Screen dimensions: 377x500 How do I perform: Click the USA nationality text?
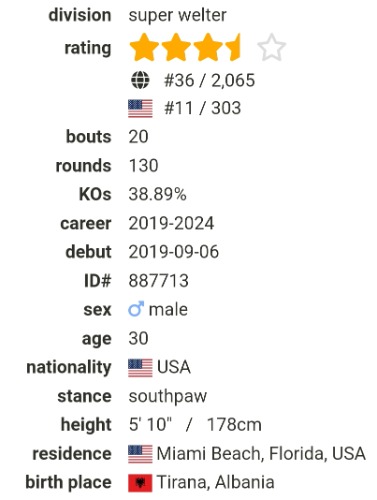(174, 367)
